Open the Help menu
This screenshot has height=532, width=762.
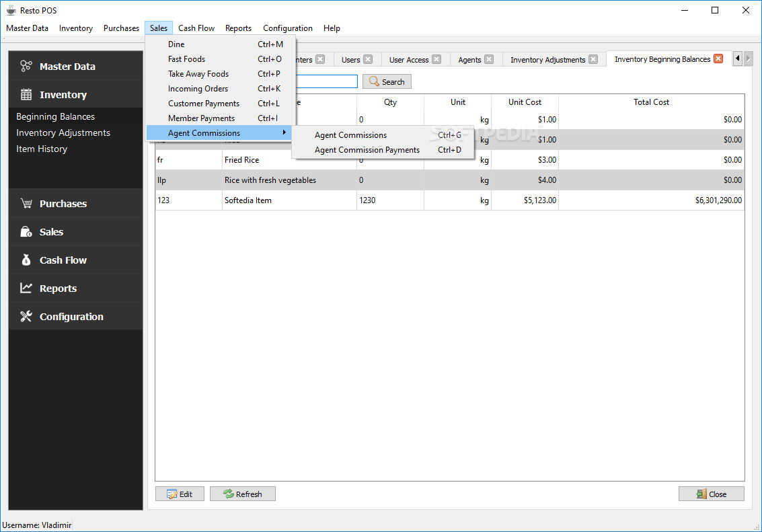pyautogui.click(x=332, y=28)
